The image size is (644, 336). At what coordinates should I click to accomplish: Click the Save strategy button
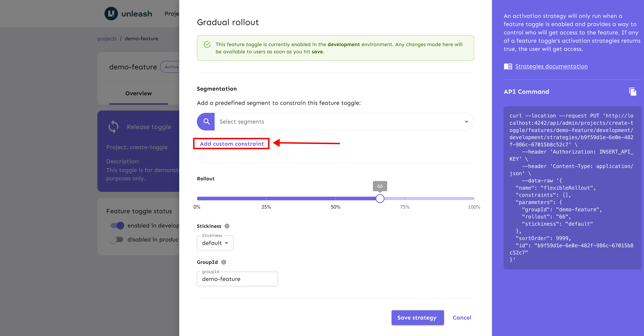(417, 317)
